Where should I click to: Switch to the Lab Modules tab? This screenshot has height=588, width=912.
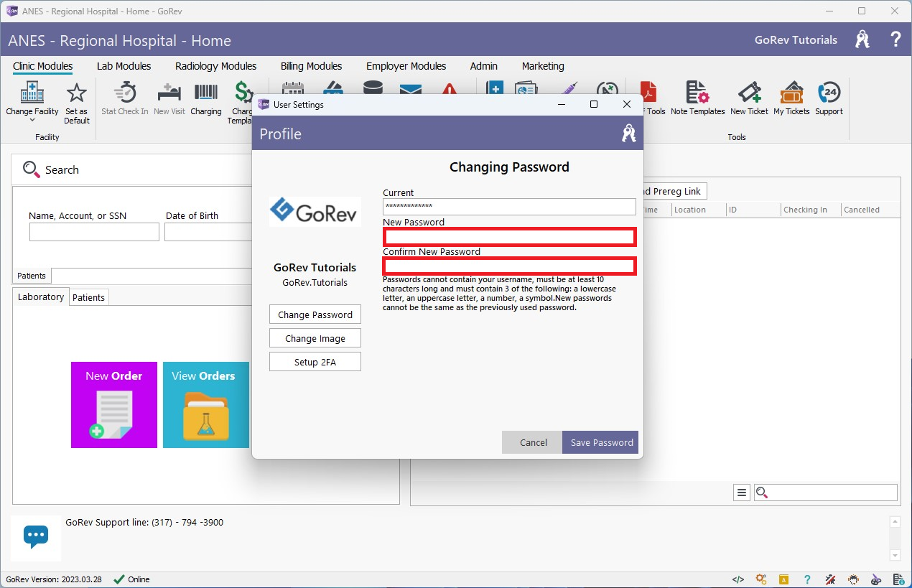(x=124, y=66)
